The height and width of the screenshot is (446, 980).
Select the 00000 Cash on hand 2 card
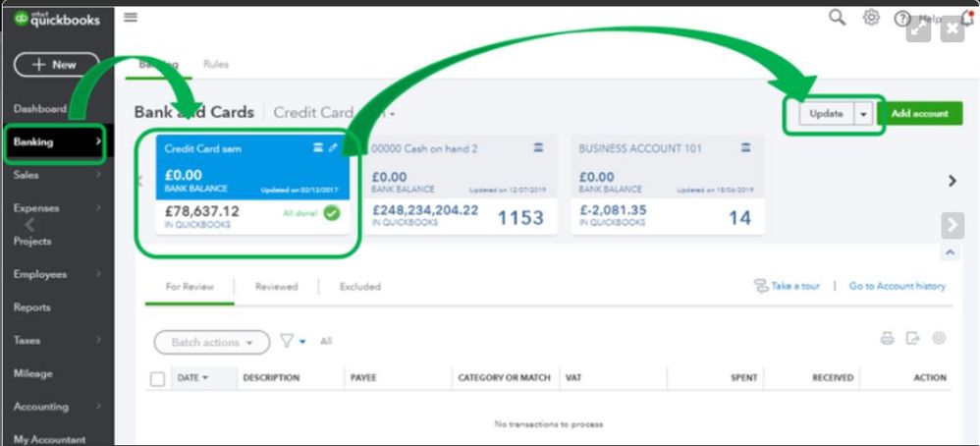(460, 185)
